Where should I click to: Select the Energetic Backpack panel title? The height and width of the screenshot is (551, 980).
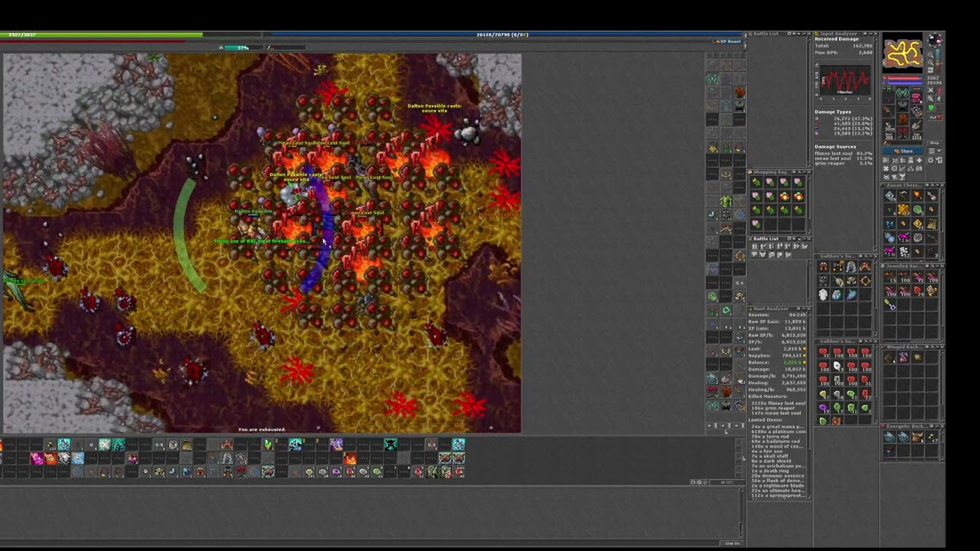pyautogui.click(x=907, y=425)
